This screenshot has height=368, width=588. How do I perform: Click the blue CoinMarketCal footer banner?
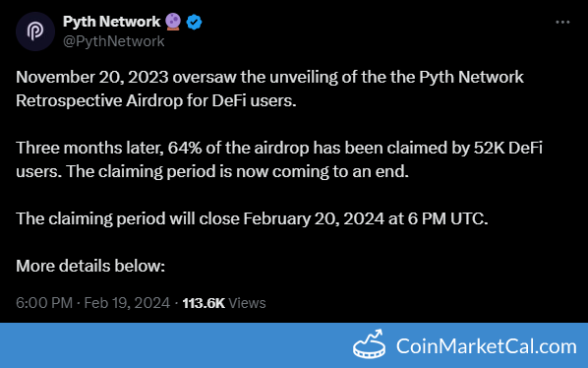[294, 345]
